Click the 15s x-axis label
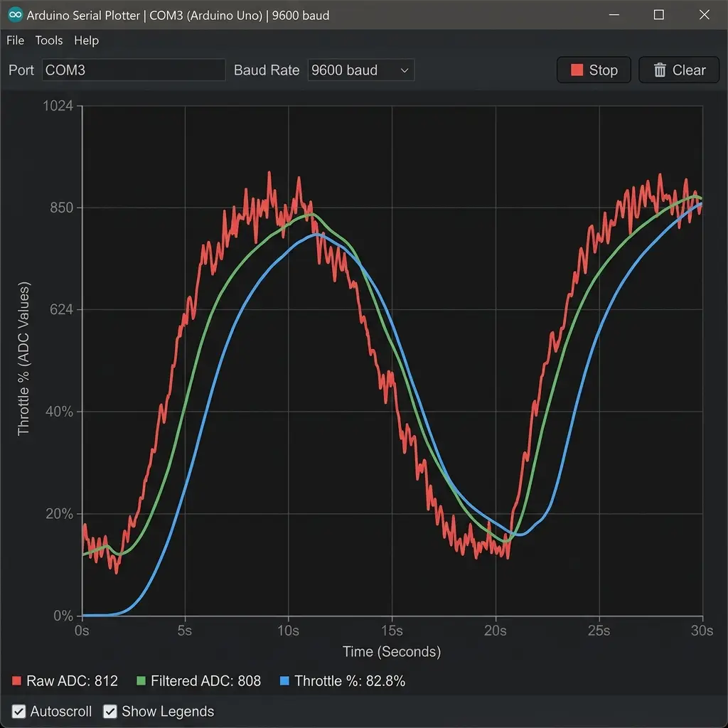Image resolution: width=728 pixels, height=728 pixels. coord(392,631)
